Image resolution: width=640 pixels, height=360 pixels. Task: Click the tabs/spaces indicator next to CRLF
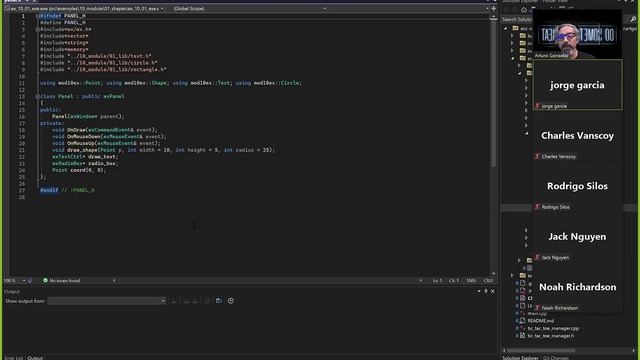(471, 280)
